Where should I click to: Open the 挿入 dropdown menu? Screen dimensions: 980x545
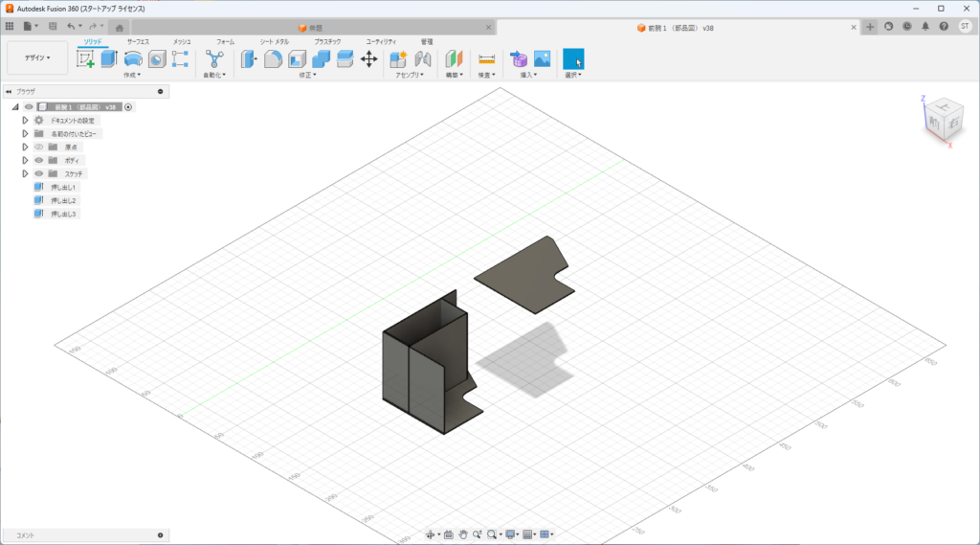coord(528,75)
